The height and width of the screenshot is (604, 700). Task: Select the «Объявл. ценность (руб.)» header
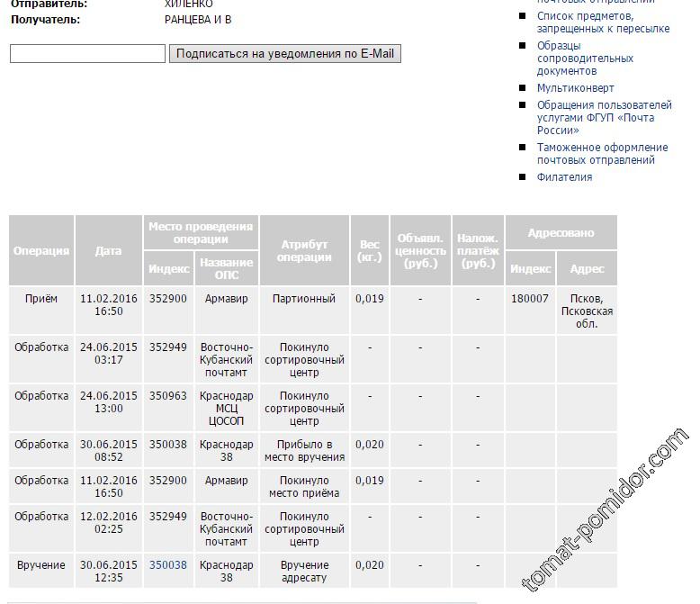(x=420, y=251)
